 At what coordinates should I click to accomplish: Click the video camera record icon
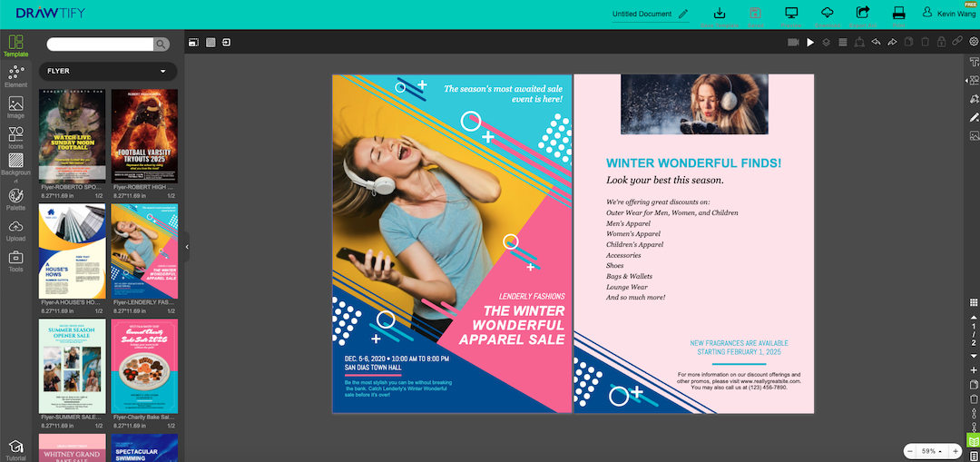tap(794, 43)
